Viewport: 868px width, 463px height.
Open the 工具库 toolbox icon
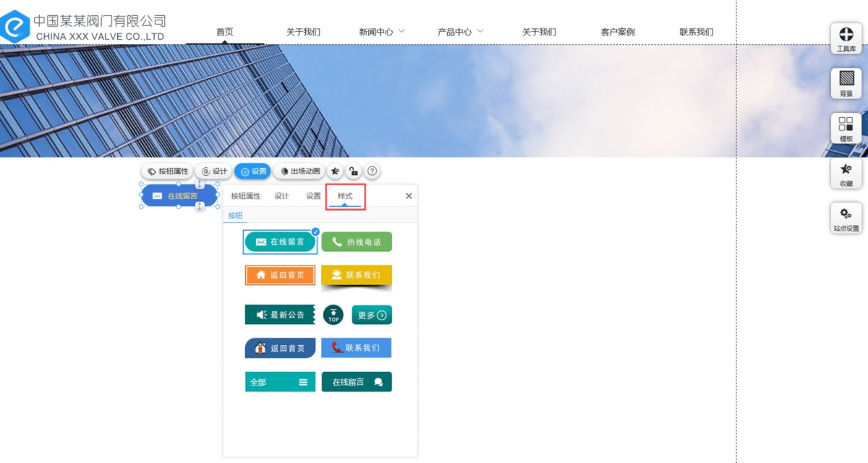click(846, 38)
